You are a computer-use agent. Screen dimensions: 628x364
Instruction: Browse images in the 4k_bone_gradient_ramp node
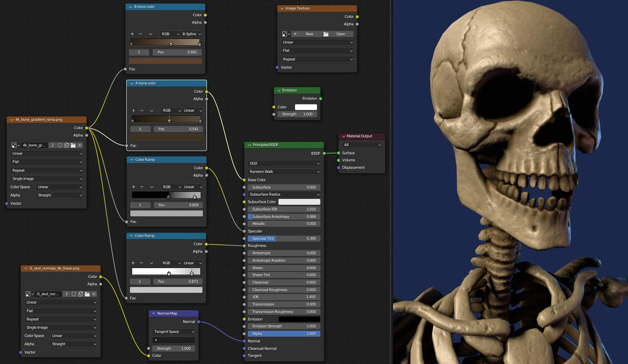(x=15, y=145)
